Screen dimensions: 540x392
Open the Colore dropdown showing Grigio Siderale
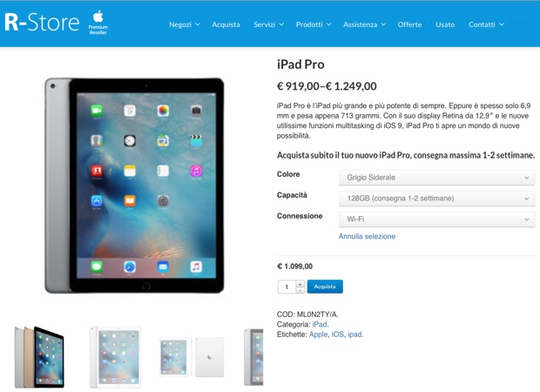[x=436, y=178]
